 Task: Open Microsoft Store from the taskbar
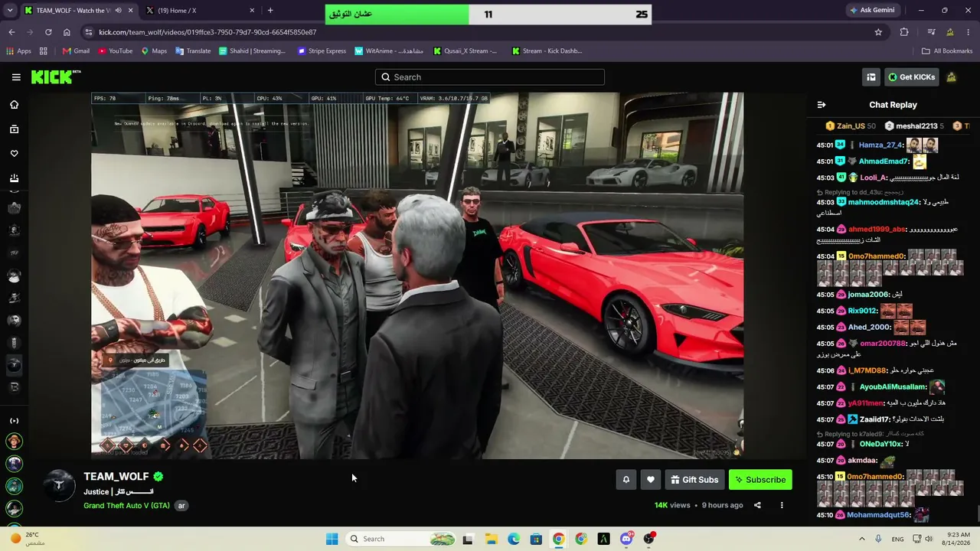click(536, 539)
